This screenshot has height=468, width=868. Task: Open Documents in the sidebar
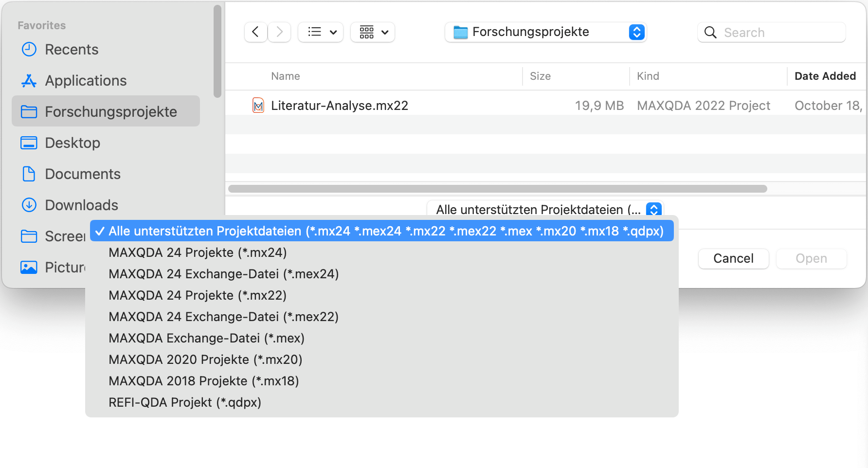click(83, 174)
